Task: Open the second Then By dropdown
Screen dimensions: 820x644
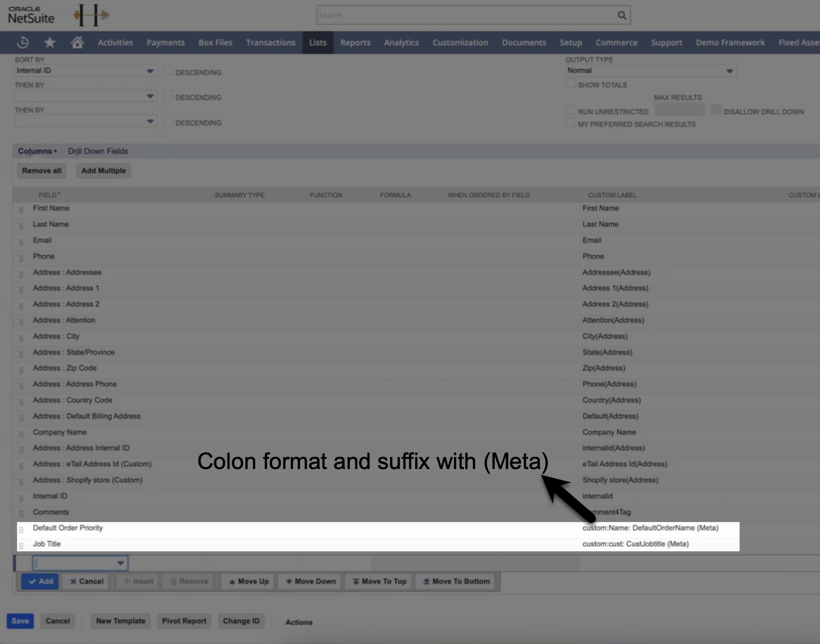Action: [x=86, y=121]
